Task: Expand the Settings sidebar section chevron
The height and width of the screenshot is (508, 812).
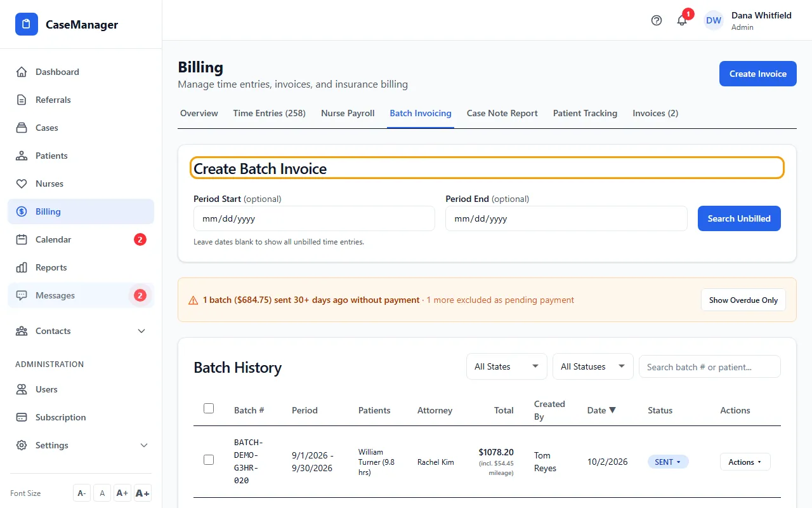Action: coord(144,445)
